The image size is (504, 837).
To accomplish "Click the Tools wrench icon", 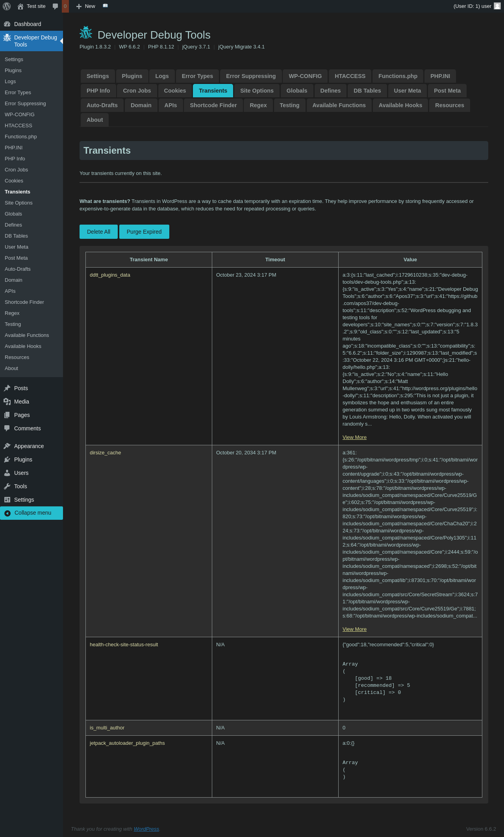I will click(7, 486).
